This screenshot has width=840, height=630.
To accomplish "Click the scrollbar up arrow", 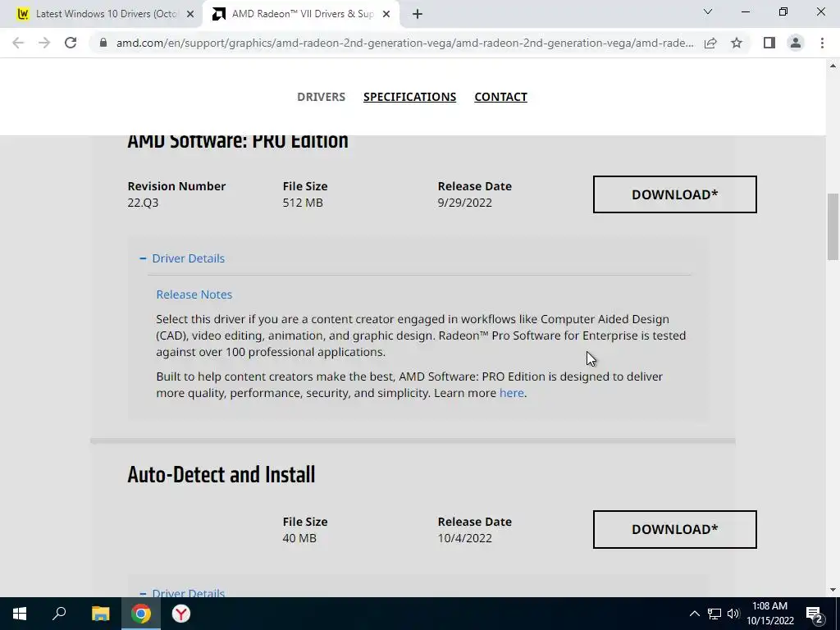I will coord(833,66).
